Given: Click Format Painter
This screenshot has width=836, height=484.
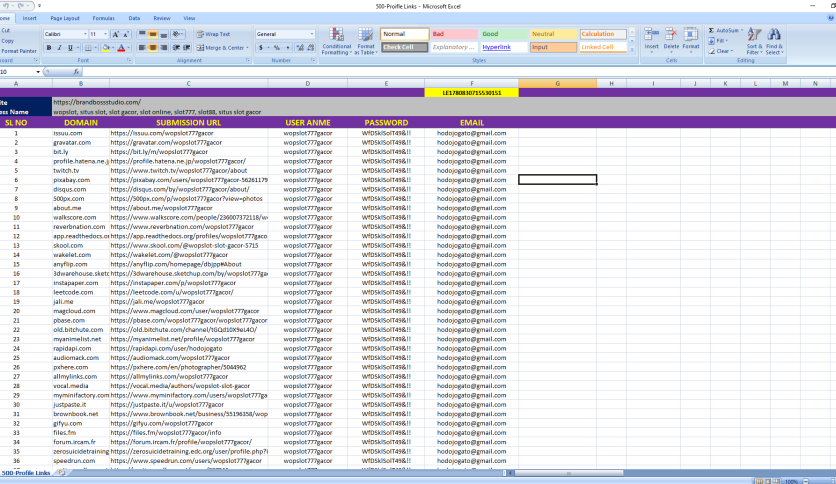Looking at the screenshot, I should [x=19, y=51].
